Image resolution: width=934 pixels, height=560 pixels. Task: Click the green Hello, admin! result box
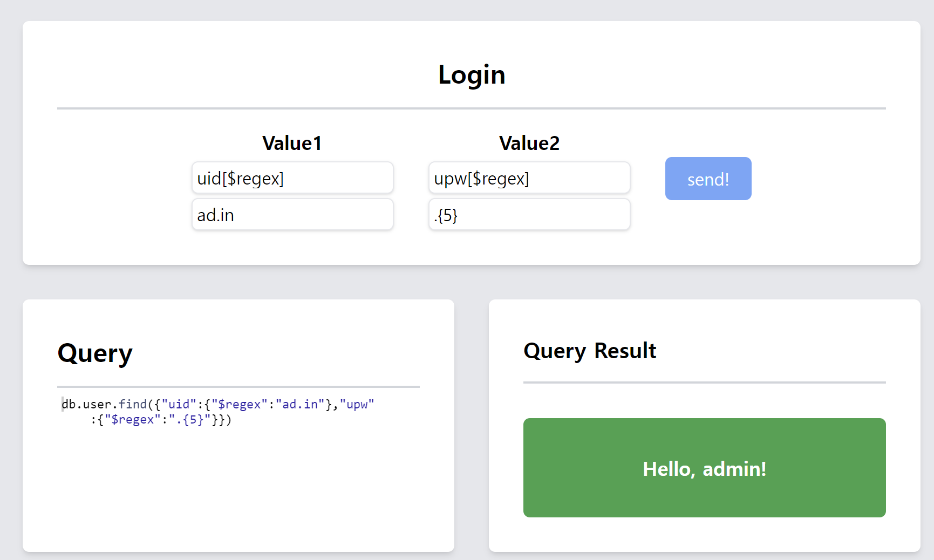click(705, 468)
